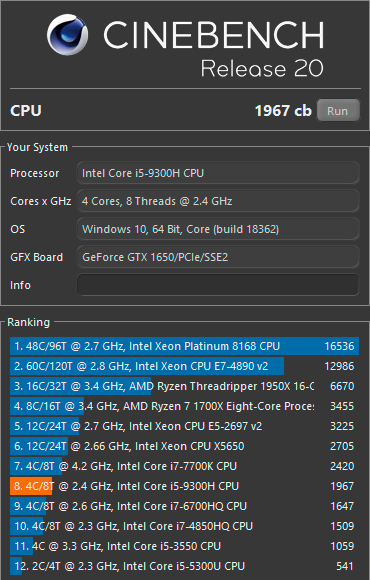This screenshot has height=580, width=370.
Task: Click the 1967 cb CPU score
Action: [x=283, y=111]
